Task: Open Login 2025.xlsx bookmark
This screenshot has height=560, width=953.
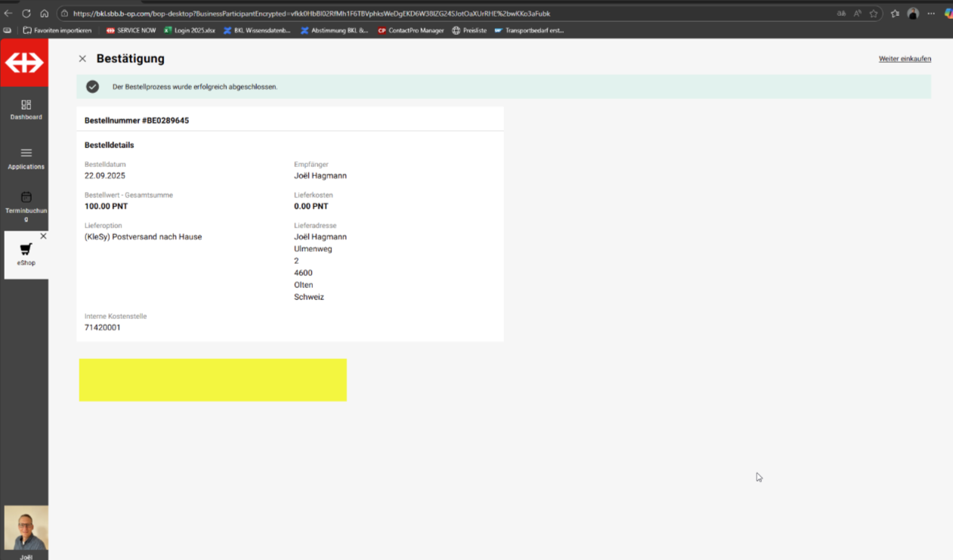Action: click(190, 31)
